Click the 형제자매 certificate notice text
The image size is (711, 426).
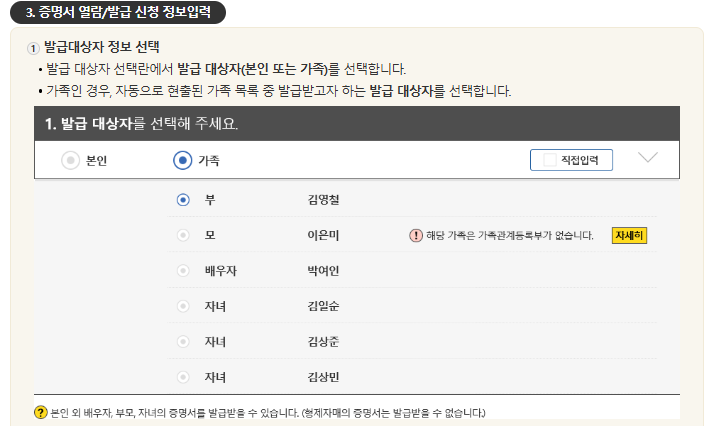(x=394, y=413)
